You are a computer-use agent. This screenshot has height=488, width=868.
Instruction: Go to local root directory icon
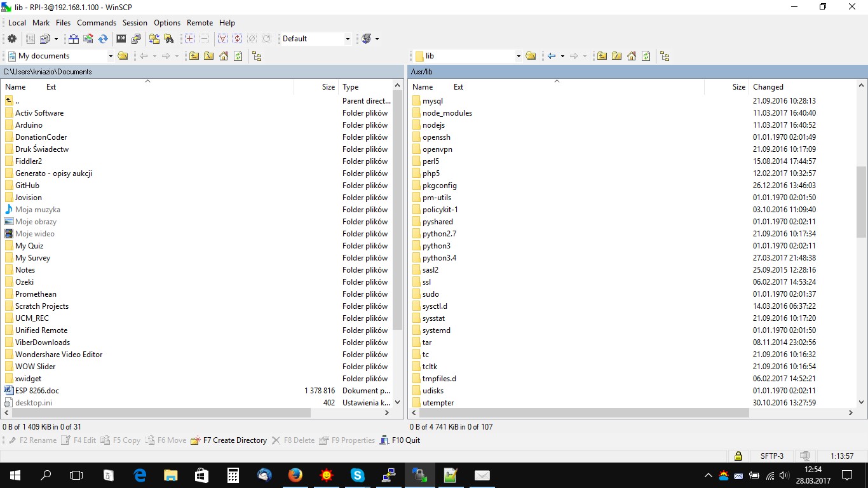coord(209,56)
